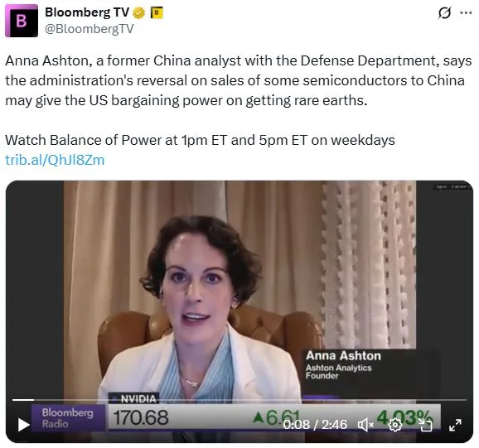This screenshot has height=448, width=479.
Task: Click the Bloomberg TV display name
Action: click(x=87, y=12)
